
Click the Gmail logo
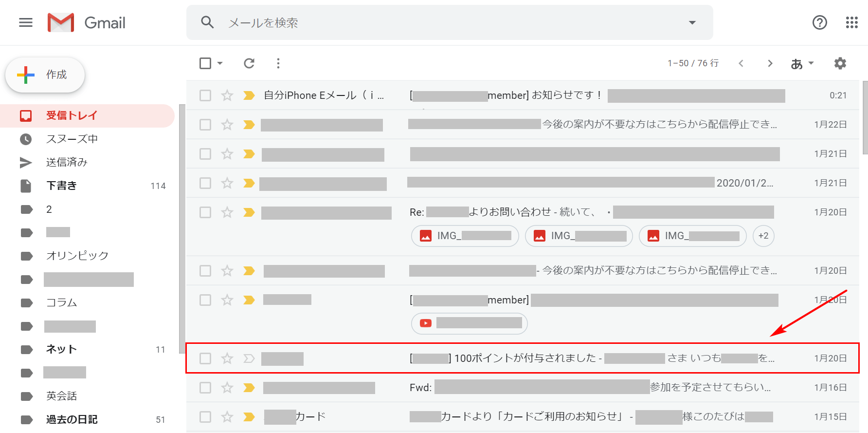tap(87, 22)
